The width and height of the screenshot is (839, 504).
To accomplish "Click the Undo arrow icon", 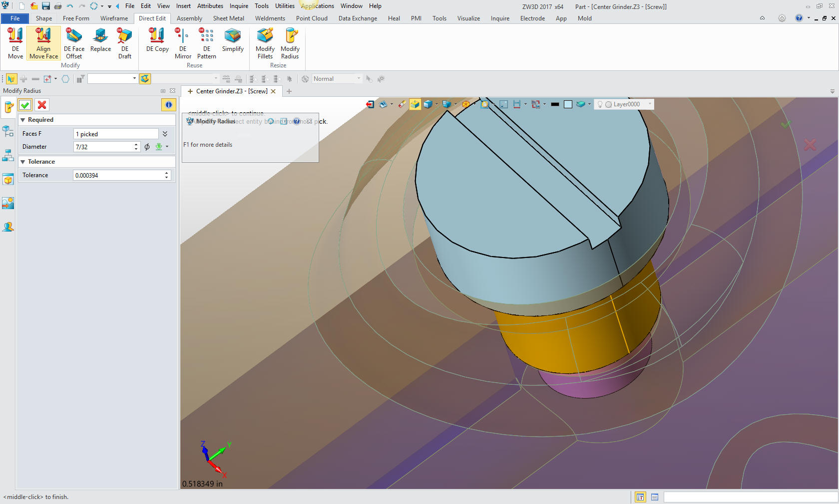I will tap(70, 6).
